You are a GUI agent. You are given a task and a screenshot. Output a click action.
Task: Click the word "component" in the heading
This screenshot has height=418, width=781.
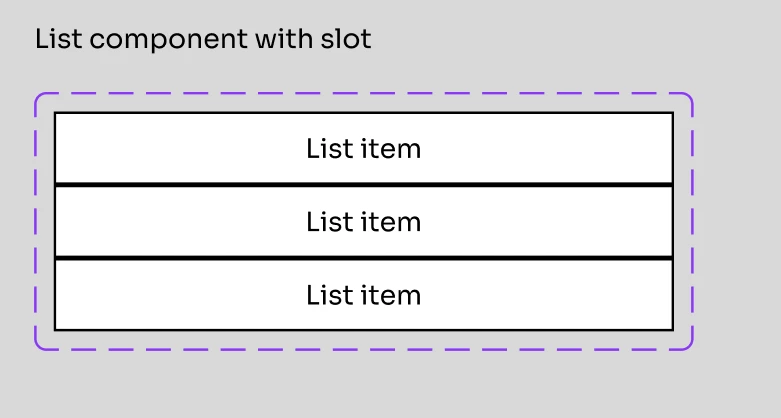tap(168, 41)
